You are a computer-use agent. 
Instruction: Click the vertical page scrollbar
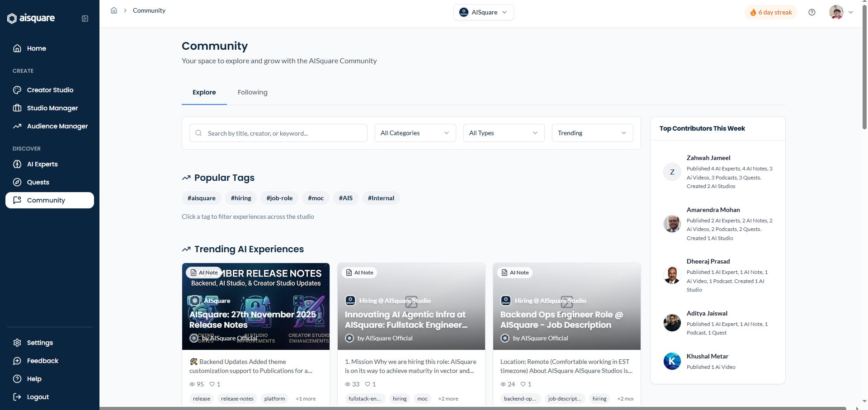click(864, 68)
